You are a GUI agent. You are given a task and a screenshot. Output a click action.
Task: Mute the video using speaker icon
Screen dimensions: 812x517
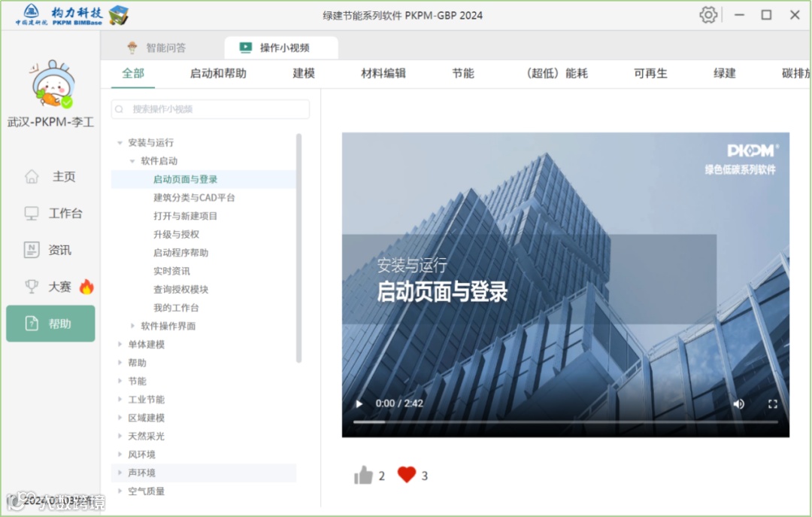click(x=739, y=404)
